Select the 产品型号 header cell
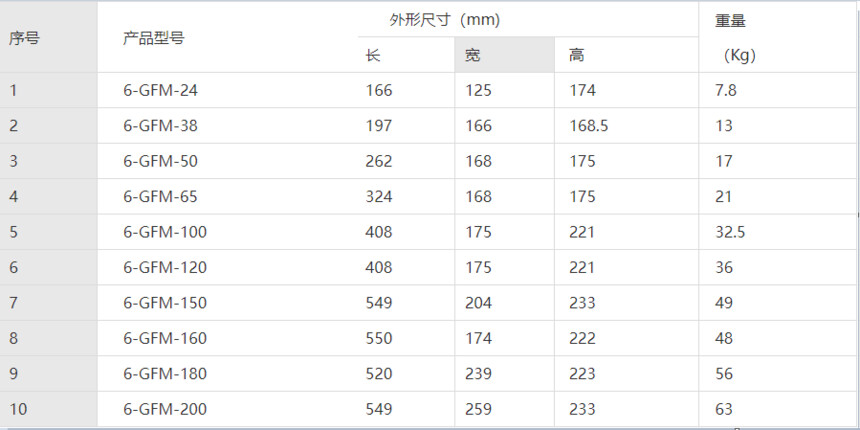 [x=153, y=39]
